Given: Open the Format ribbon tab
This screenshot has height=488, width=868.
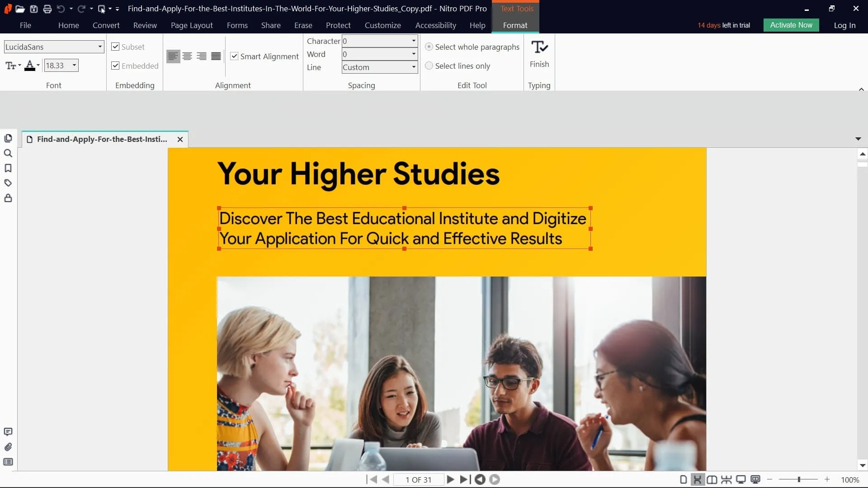Looking at the screenshot, I should tap(515, 25).
